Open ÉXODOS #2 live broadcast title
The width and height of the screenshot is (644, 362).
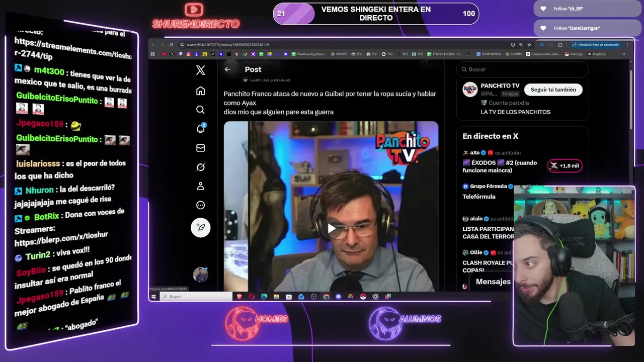pyautogui.click(x=500, y=166)
